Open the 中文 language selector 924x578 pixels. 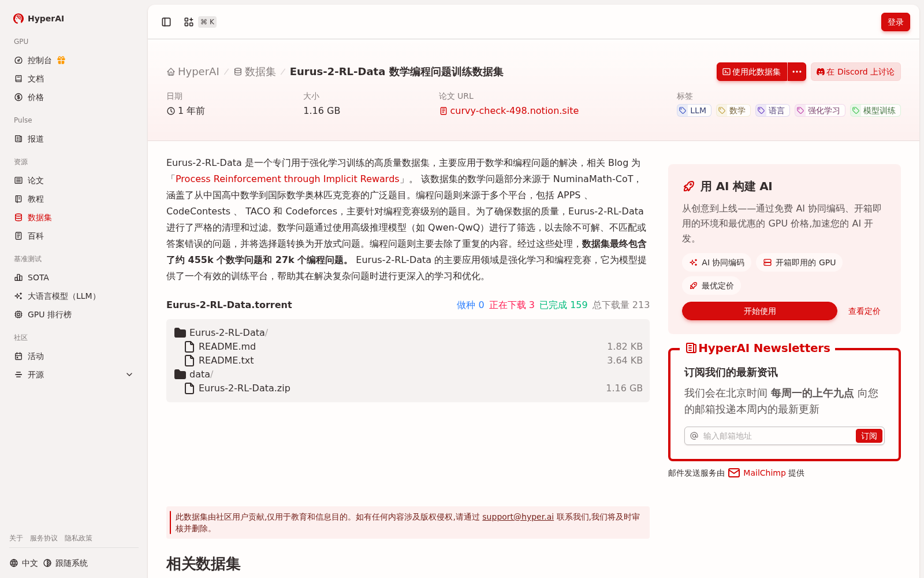(24, 563)
